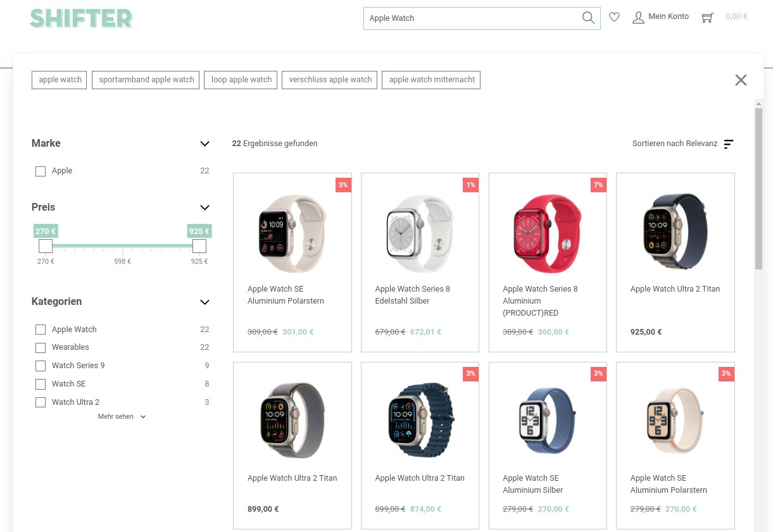Focus the Apple Watch search field
This screenshot has width=773, height=532.
click(472, 18)
